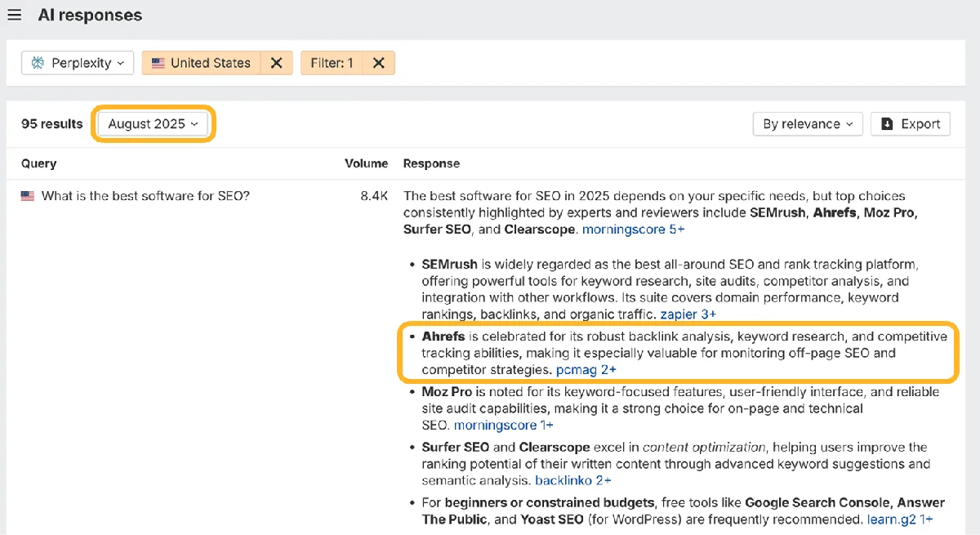Click the 8.4K volume value
The width and height of the screenshot is (980, 535).
coord(374,196)
